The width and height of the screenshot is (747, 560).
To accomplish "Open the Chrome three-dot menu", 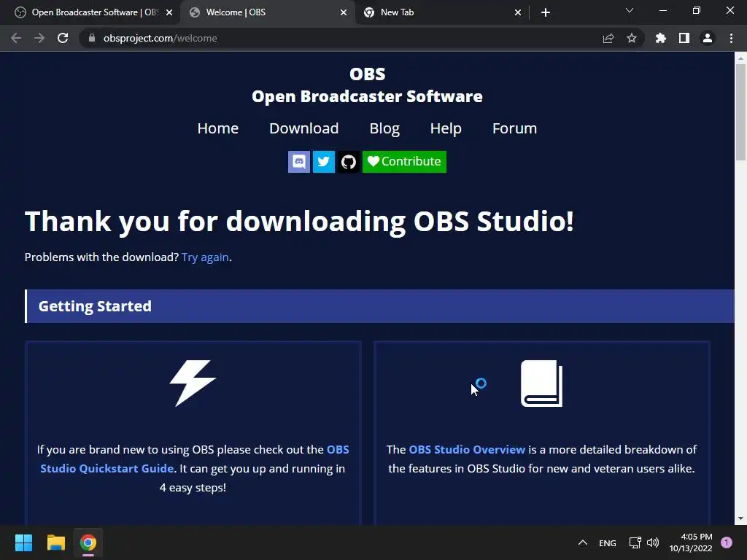I will coord(731,38).
